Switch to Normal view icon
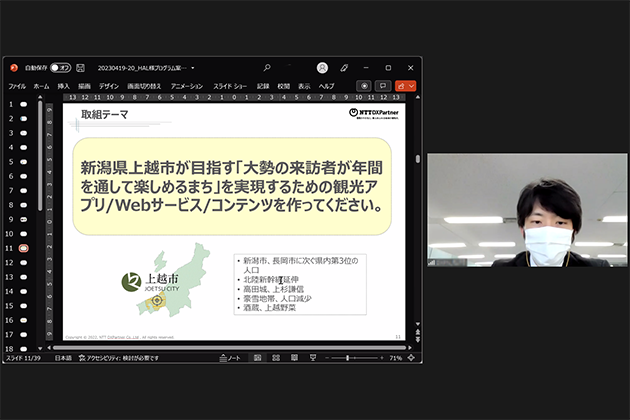Viewport: 630px width, 420px height. [258, 358]
